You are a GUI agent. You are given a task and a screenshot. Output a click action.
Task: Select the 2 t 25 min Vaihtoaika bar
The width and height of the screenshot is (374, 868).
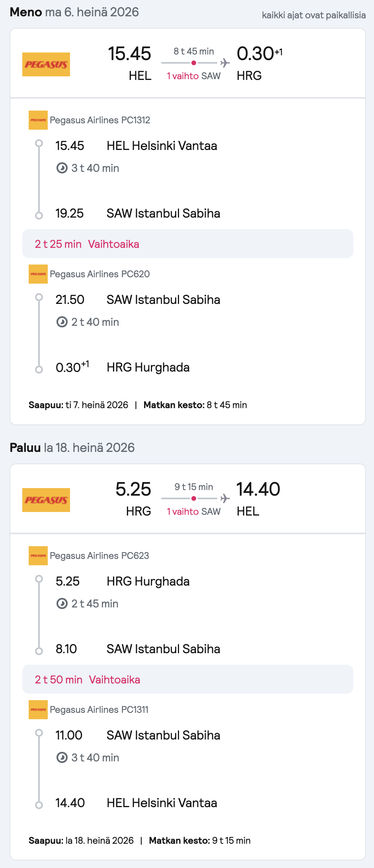click(x=188, y=244)
